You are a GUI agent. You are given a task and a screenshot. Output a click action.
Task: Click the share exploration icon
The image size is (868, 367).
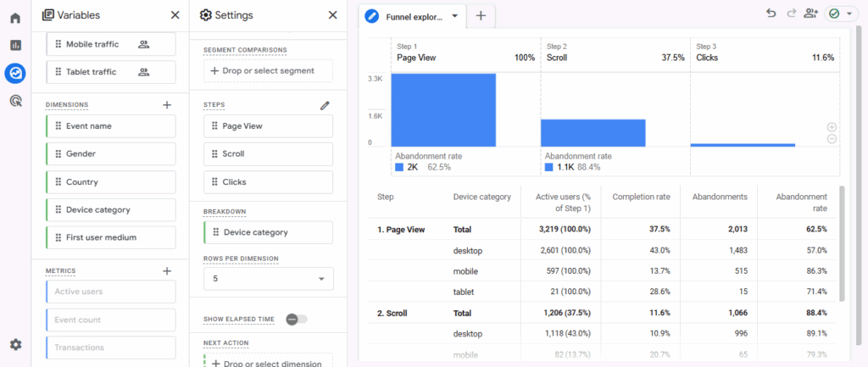click(811, 14)
